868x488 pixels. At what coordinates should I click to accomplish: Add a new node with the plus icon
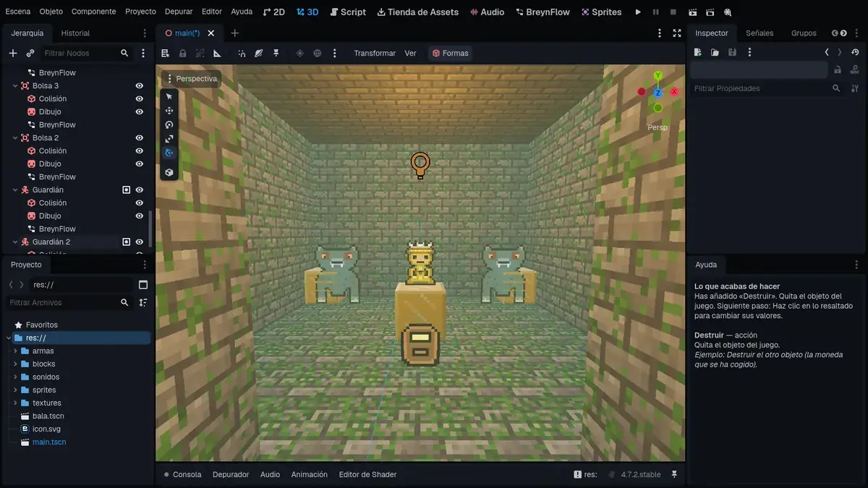point(13,53)
